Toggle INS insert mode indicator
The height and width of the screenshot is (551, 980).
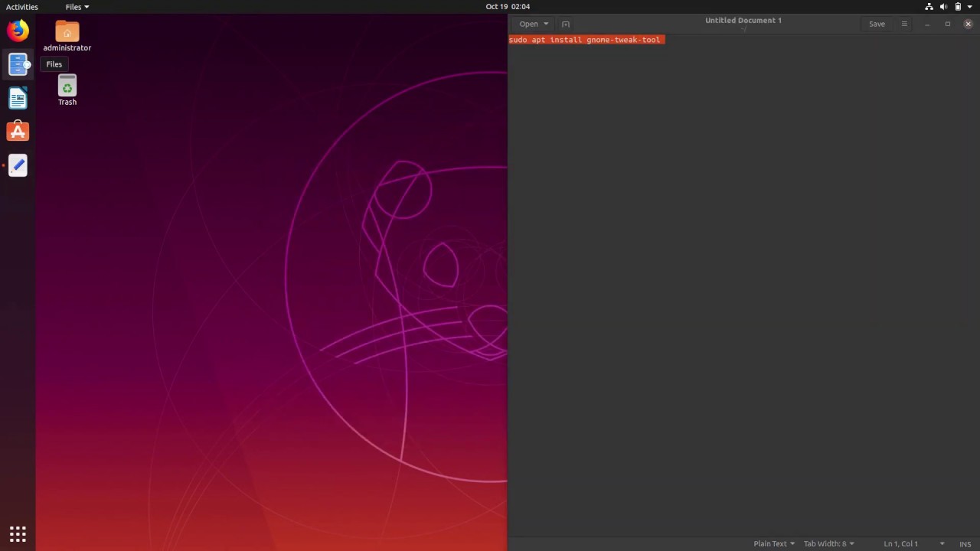click(x=965, y=543)
